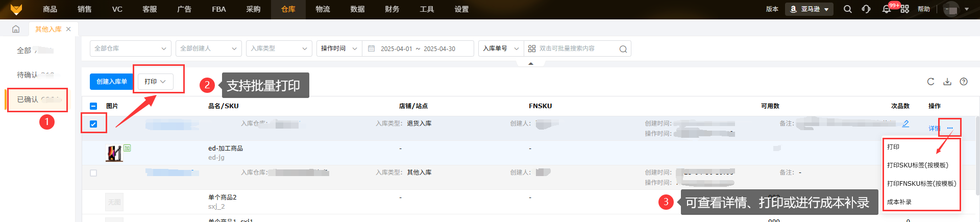The width and height of the screenshot is (980, 222).
Task: Select 成本补录 from the menu
Action: click(899, 202)
